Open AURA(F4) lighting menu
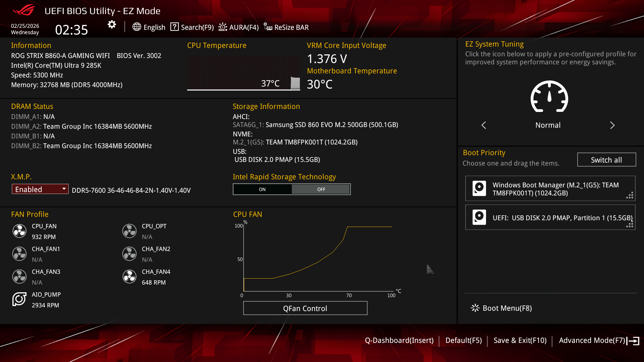 [x=239, y=27]
